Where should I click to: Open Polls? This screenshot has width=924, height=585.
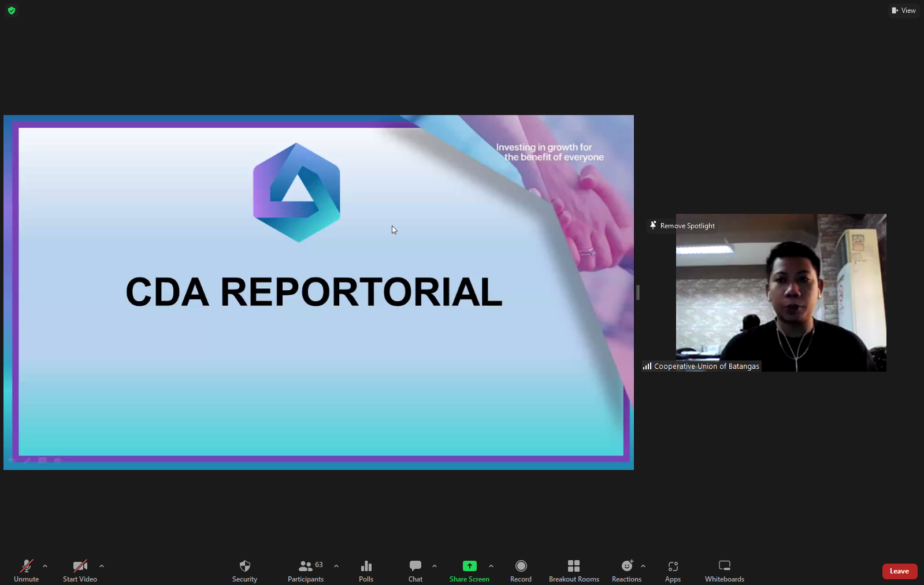coord(366,571)
